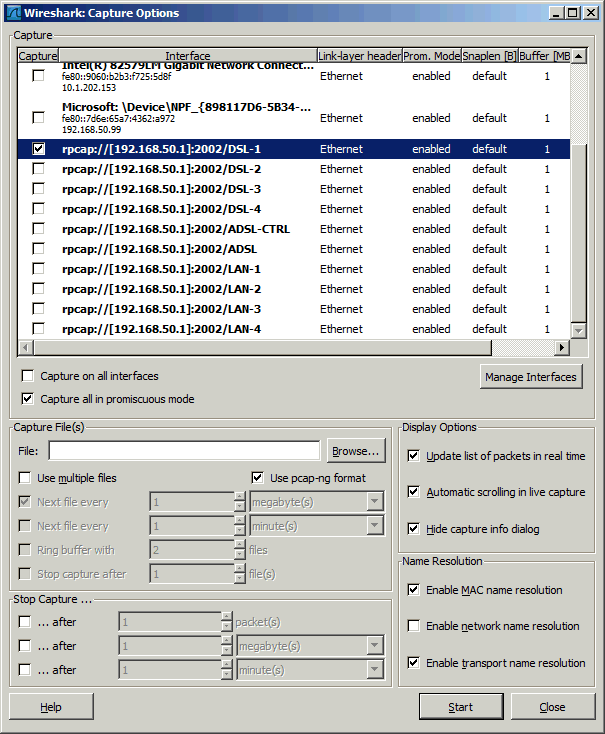This screenshot has height=734, width=605.
Task: Turn on network name resolution
Action: (x=414, y=626)
